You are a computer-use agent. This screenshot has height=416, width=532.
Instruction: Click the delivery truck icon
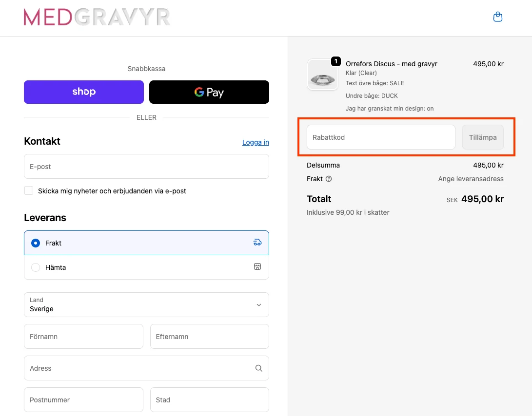257,243
